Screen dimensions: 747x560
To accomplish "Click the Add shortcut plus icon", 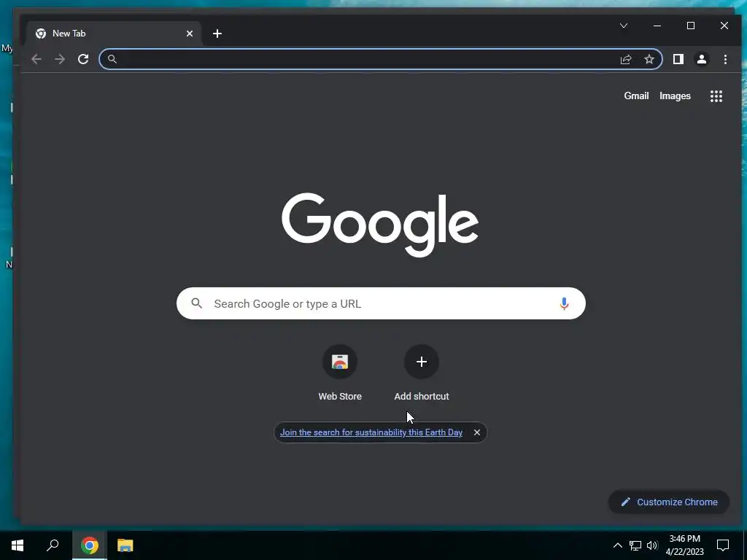I will pyautogui.click(x=421, y=362).
